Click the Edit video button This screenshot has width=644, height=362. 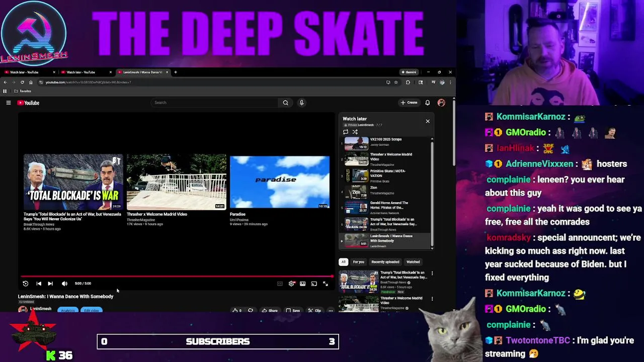click(x=91, y=310)
